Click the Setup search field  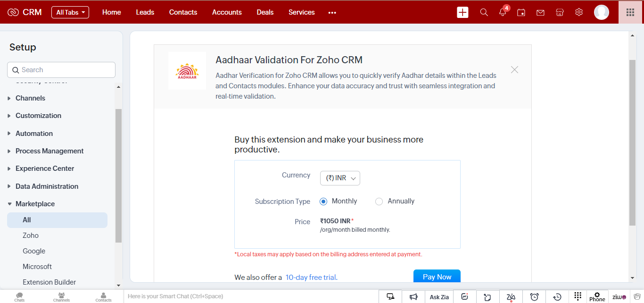[x=61, y=70]
